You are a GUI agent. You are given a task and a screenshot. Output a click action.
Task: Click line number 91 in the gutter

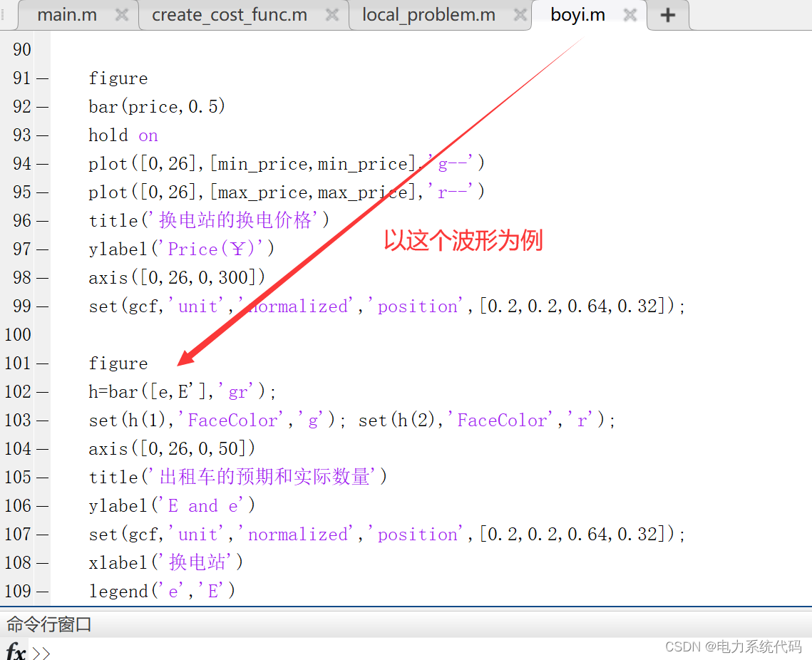[21, 78]
